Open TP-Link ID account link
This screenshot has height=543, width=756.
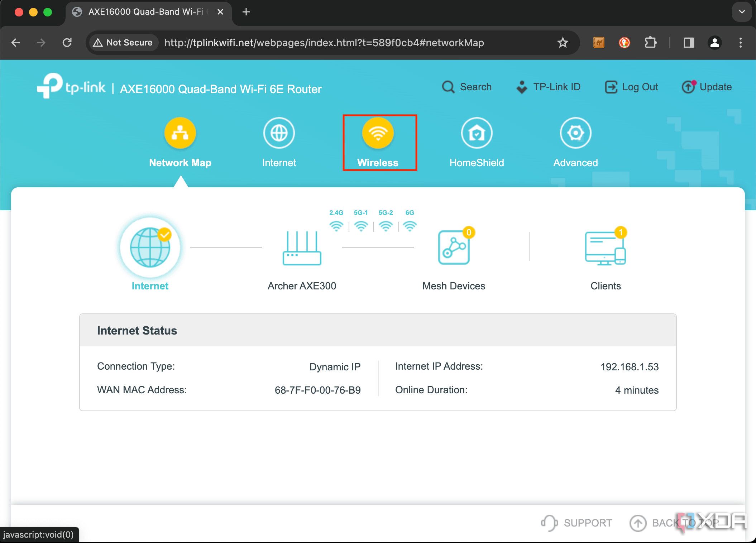pyautogui.click(x=548, y=87)
